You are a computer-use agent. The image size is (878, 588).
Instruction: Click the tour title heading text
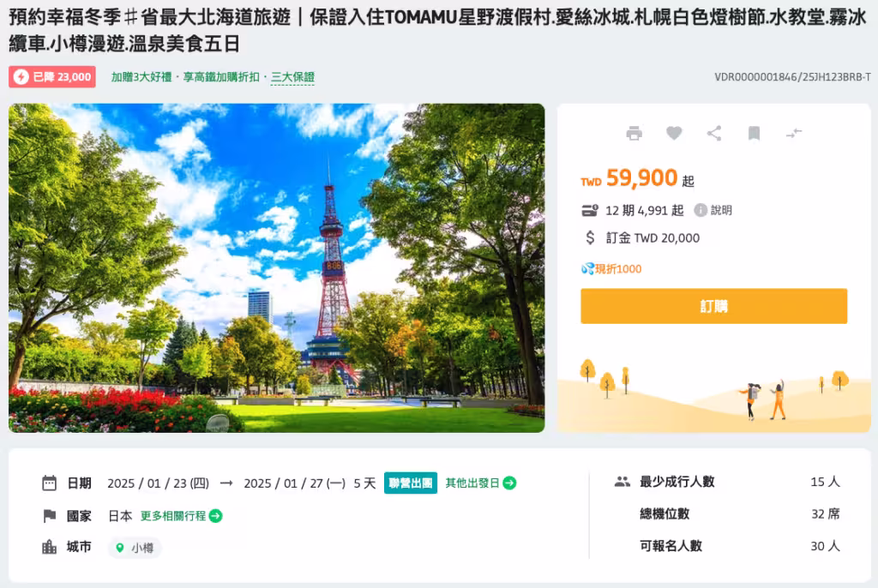437,30
